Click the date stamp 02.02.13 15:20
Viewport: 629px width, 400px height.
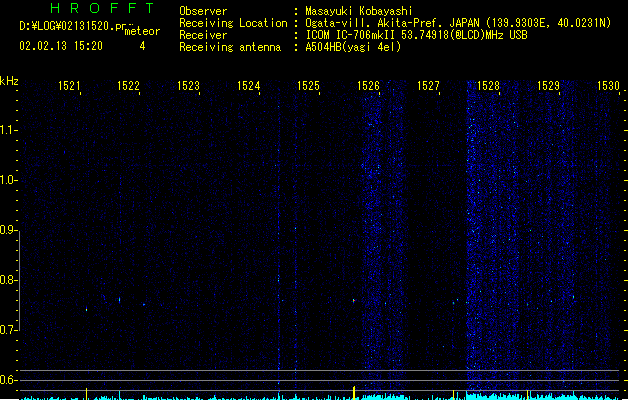(x=61, y=46)
